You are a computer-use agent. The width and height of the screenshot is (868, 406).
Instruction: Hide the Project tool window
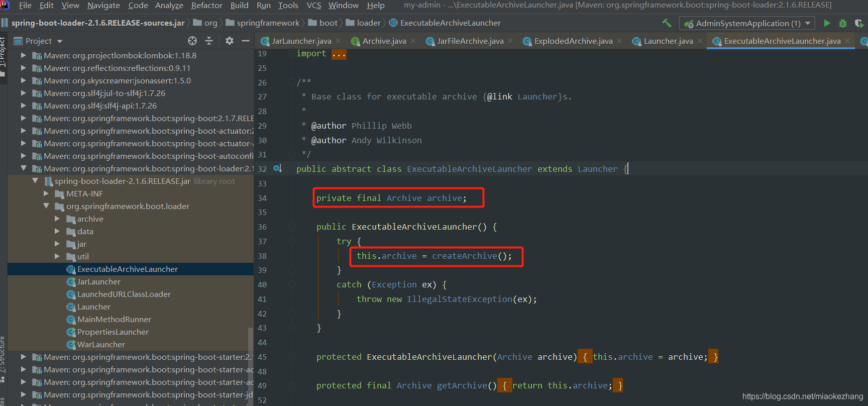coord(246,41)
